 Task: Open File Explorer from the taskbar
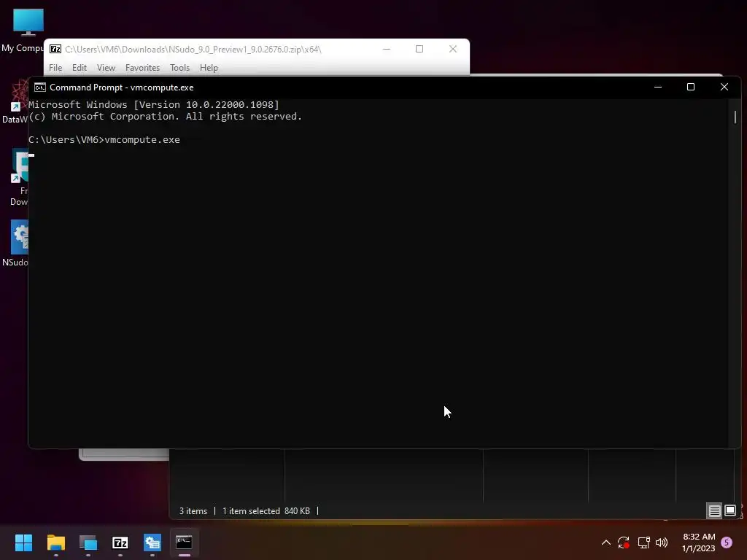[55, 542]
